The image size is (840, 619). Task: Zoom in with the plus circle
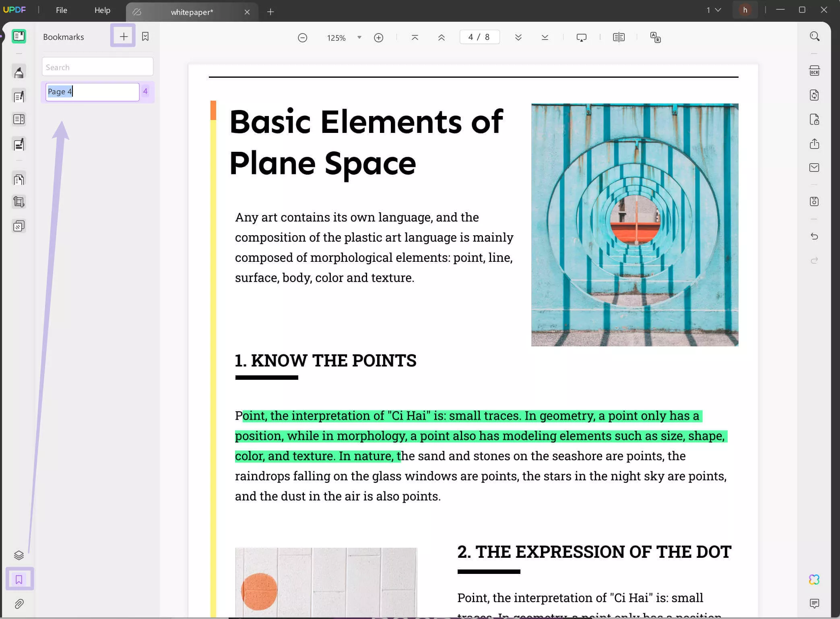coord(378,38)
